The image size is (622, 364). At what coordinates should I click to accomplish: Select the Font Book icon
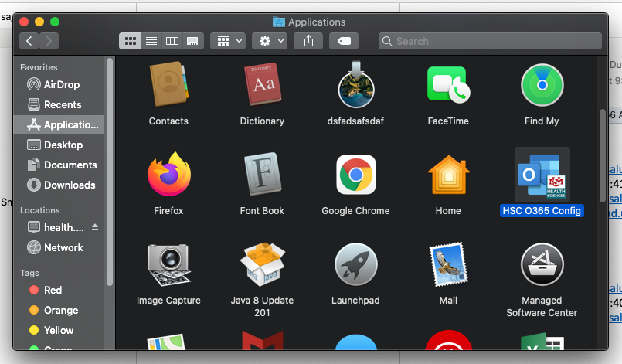(262, 175)
